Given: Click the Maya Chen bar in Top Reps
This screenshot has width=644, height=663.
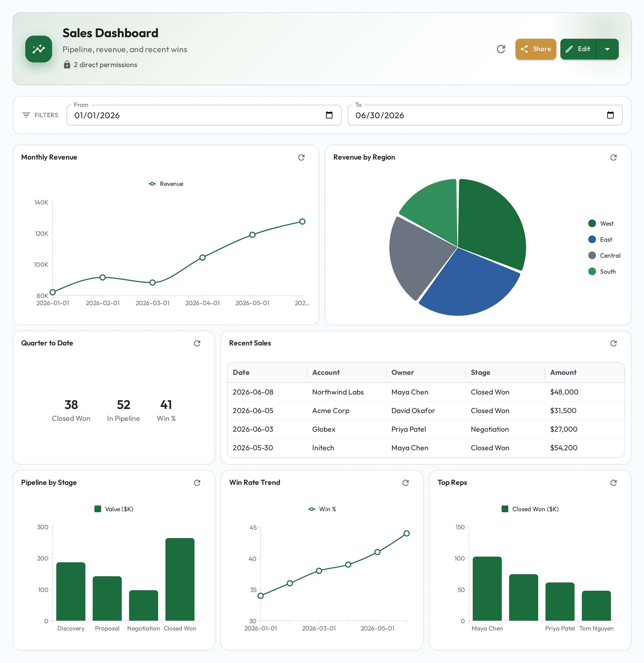Looking at the screenshot, I should pyautogui.click(x=487, y=588).
